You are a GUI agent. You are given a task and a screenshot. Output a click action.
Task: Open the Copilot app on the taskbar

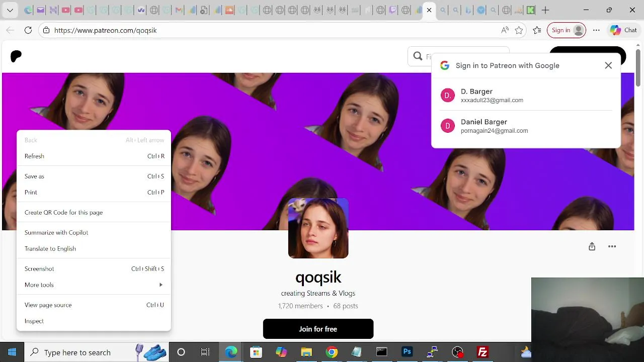click(x=281, y=352)
